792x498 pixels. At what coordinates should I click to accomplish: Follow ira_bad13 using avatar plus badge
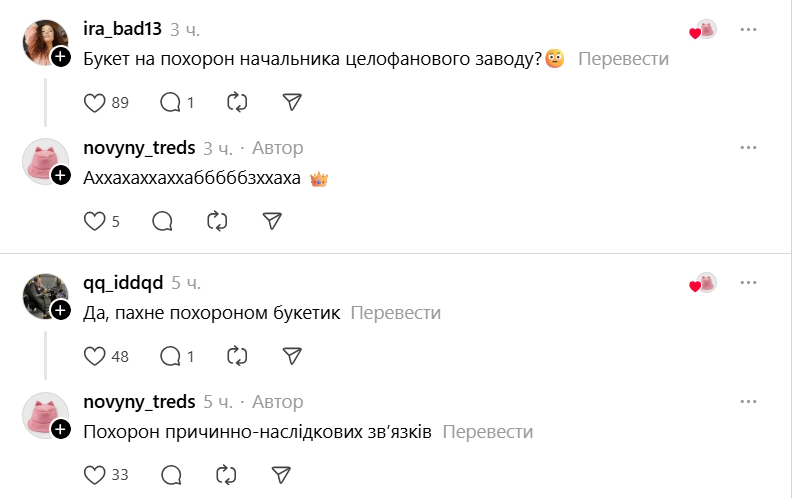(61, 57)
